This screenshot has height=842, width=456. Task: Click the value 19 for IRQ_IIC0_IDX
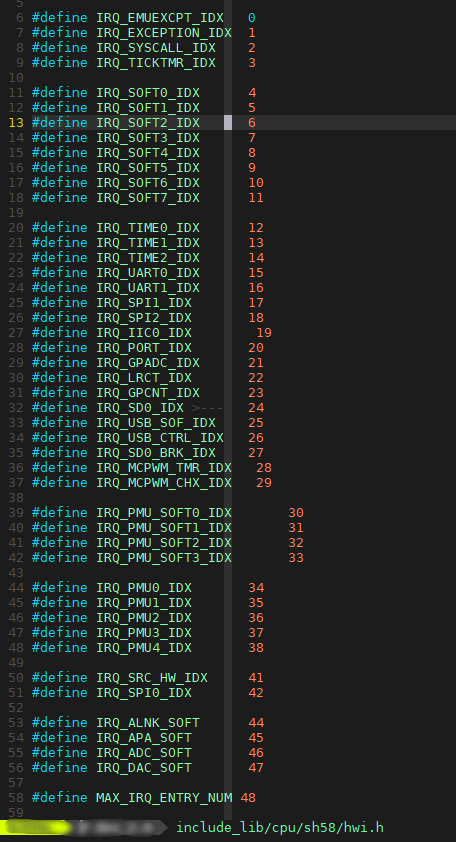[x=264, y=333]
